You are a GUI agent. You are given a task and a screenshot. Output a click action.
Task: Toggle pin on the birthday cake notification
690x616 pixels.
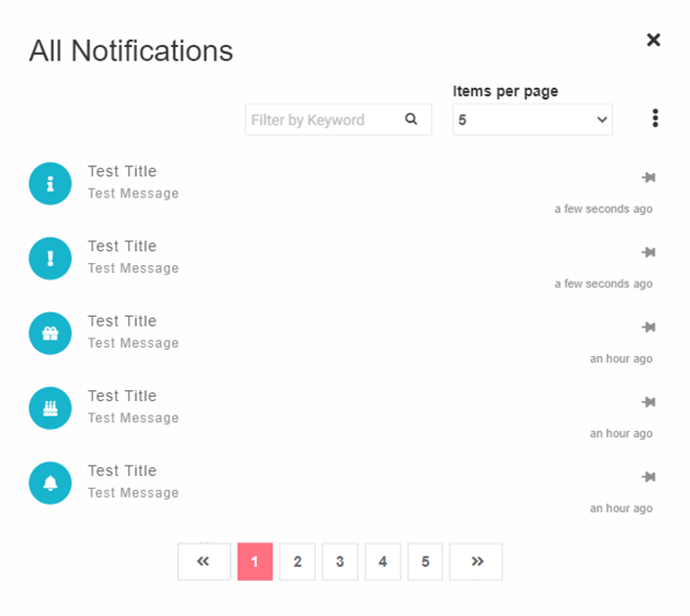(x=648, y=402)
